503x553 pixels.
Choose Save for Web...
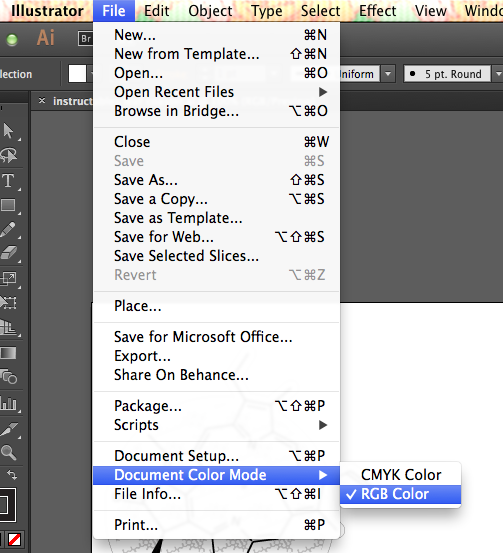pos(216,237)
